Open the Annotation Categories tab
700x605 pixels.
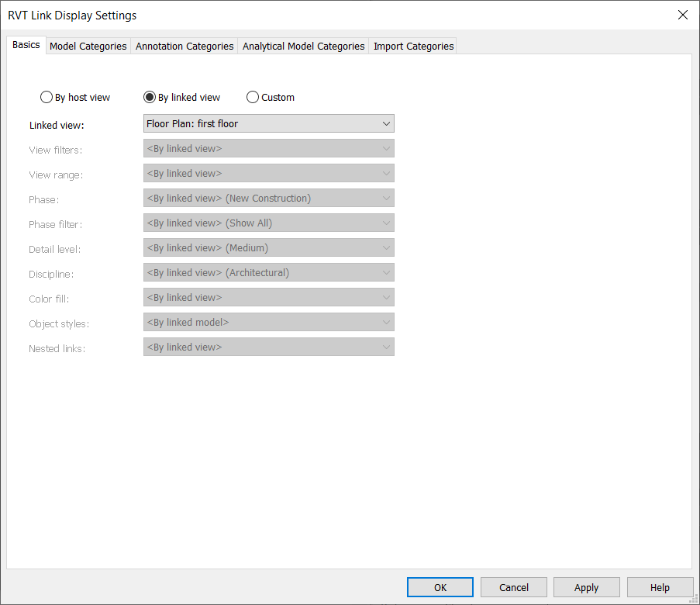[x=184, y=46]
